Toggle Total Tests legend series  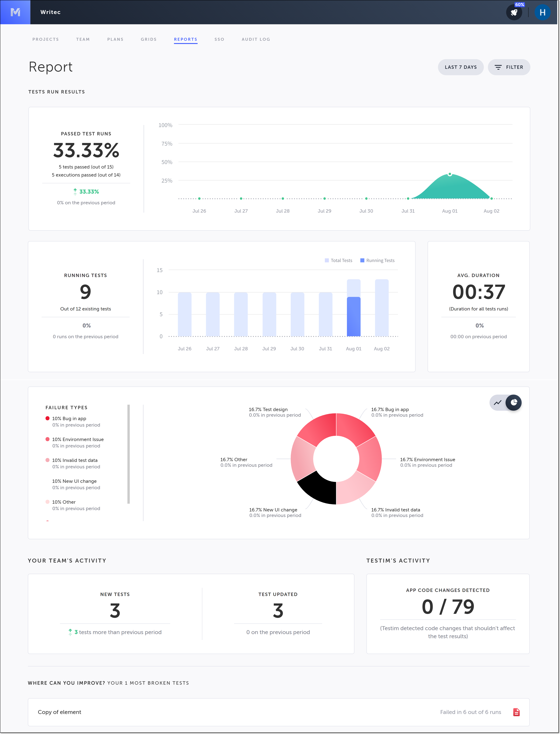pyautogui.click(x=338, y=260)
